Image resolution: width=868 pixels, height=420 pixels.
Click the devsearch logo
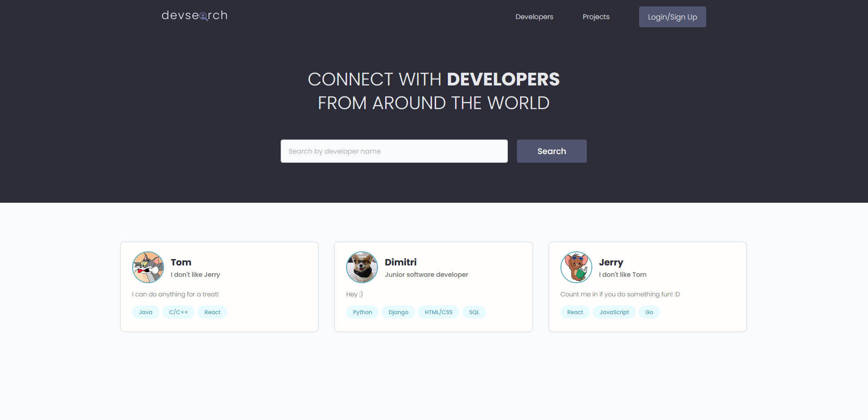tap(194, 15)
